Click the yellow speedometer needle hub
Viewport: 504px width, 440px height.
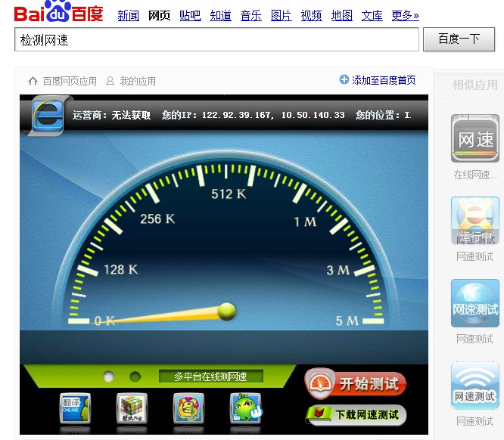pos(226,311)
